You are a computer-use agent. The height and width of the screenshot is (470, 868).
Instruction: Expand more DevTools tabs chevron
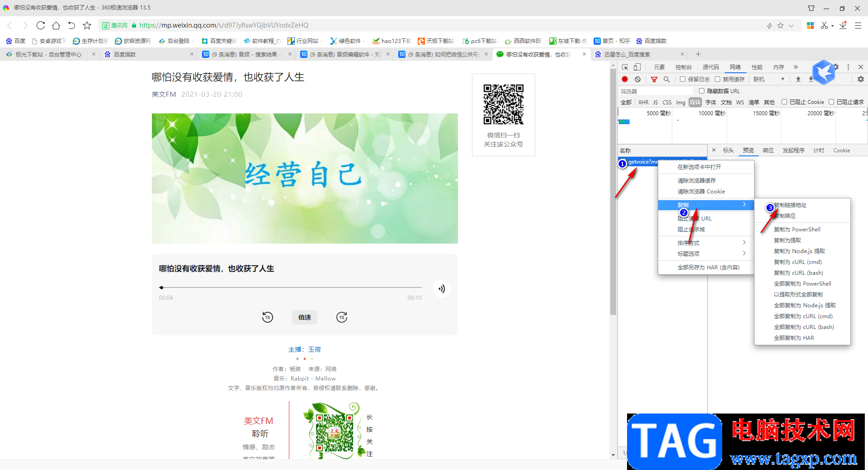click(796, 67)
